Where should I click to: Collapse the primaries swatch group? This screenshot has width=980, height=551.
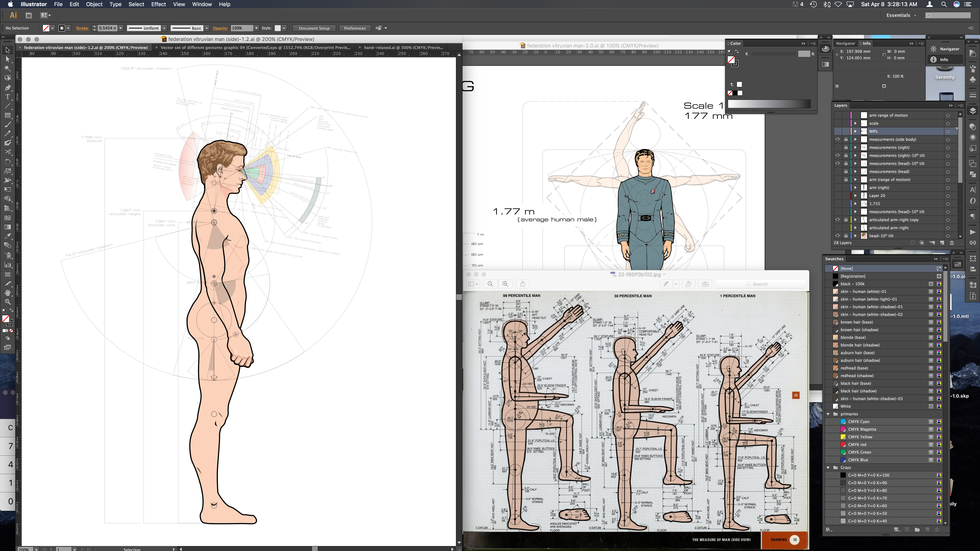[828, 414]
